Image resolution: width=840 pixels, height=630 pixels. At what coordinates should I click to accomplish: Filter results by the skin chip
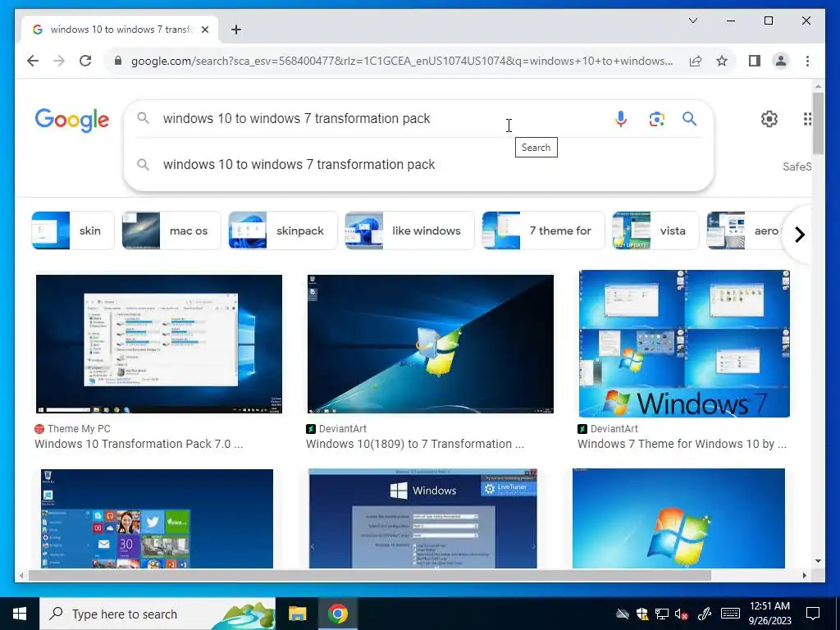coord(73,231)
